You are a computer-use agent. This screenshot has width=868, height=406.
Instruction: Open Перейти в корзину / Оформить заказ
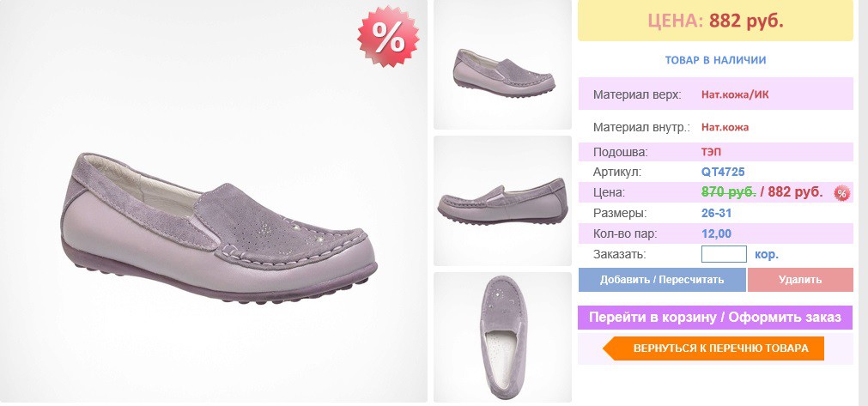tap(715, 318)
